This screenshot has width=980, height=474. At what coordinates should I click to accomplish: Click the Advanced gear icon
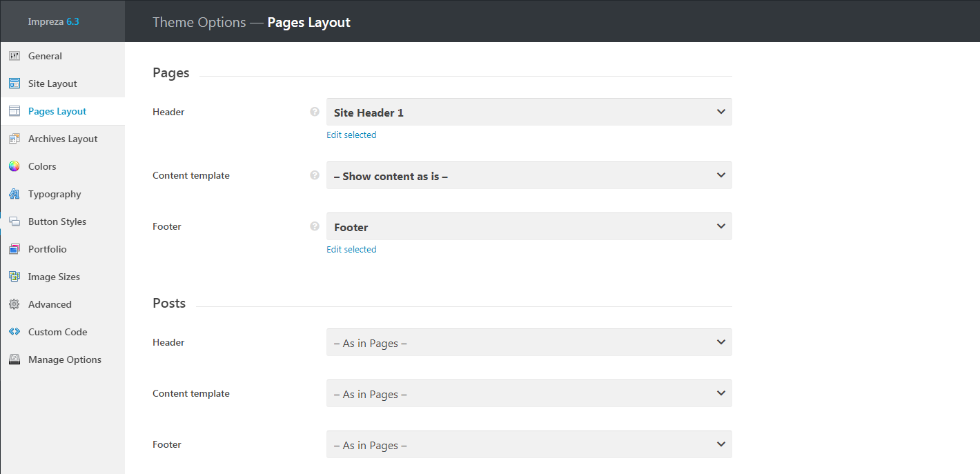pyautogui.click(x=14, y=304)
